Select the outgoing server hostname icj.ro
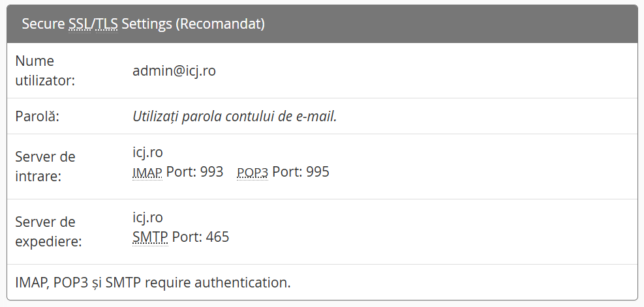 pyautogui.click(x=147, y=217)
